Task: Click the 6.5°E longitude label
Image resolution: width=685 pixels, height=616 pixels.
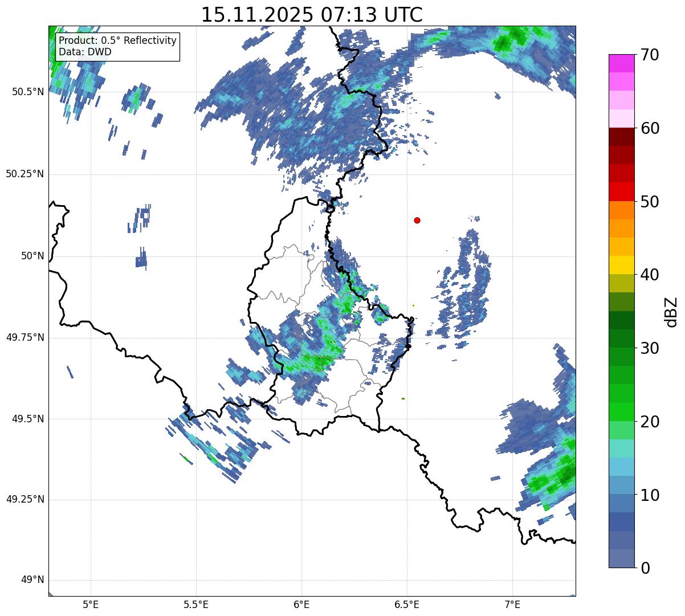Action: pos(407,604)
